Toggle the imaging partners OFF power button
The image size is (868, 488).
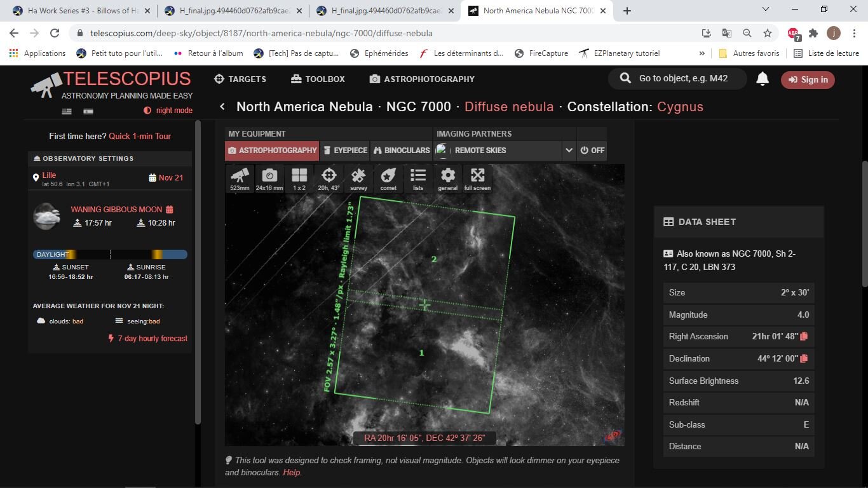pos(592,151)
